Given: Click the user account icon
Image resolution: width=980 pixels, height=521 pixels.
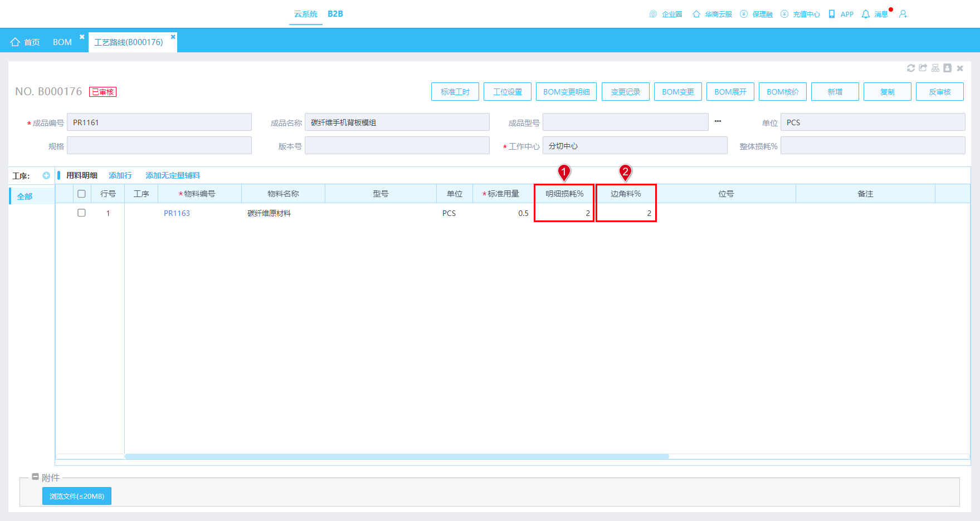Looking at the screenshot, I should 903,14.
